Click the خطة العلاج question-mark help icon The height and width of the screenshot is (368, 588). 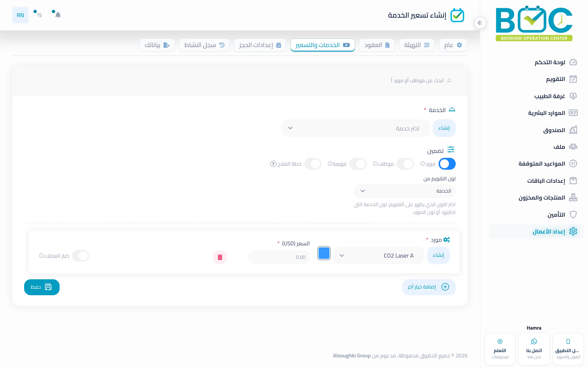pos(273,164)
